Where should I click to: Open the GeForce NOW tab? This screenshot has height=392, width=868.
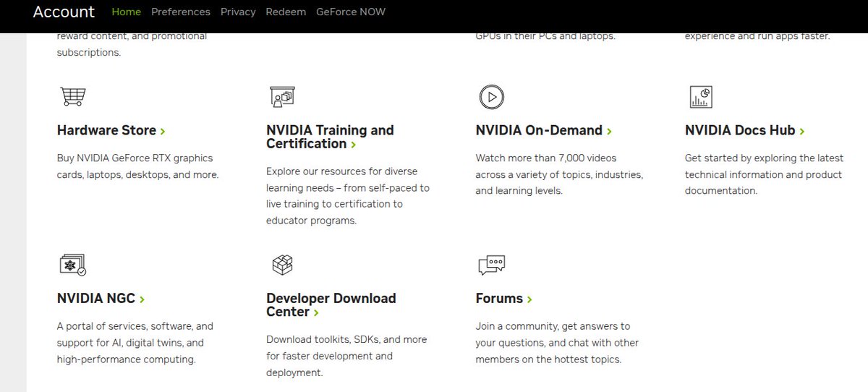(351, 12)
